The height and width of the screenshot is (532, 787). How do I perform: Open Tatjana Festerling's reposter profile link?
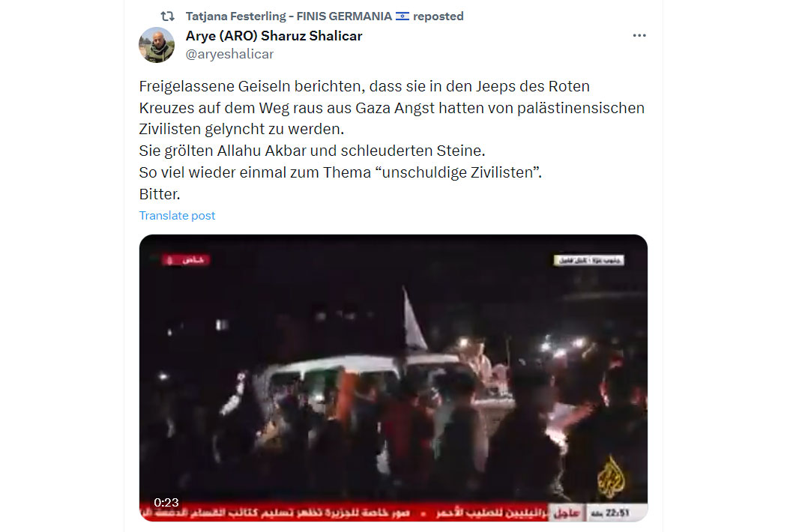pos(289,16)
